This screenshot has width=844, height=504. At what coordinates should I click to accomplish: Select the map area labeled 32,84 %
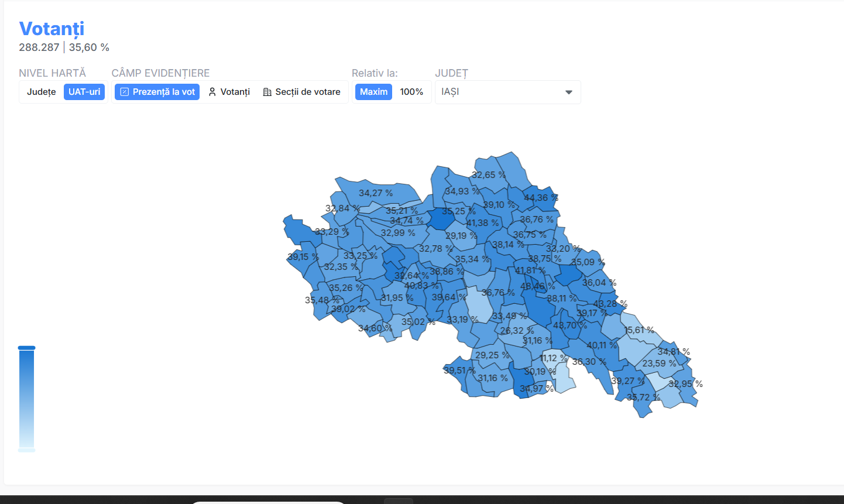coord(343,208)
